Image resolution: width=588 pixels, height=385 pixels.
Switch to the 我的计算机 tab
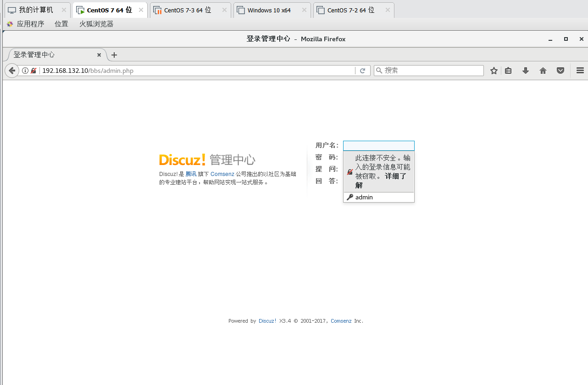click(37, 10)
